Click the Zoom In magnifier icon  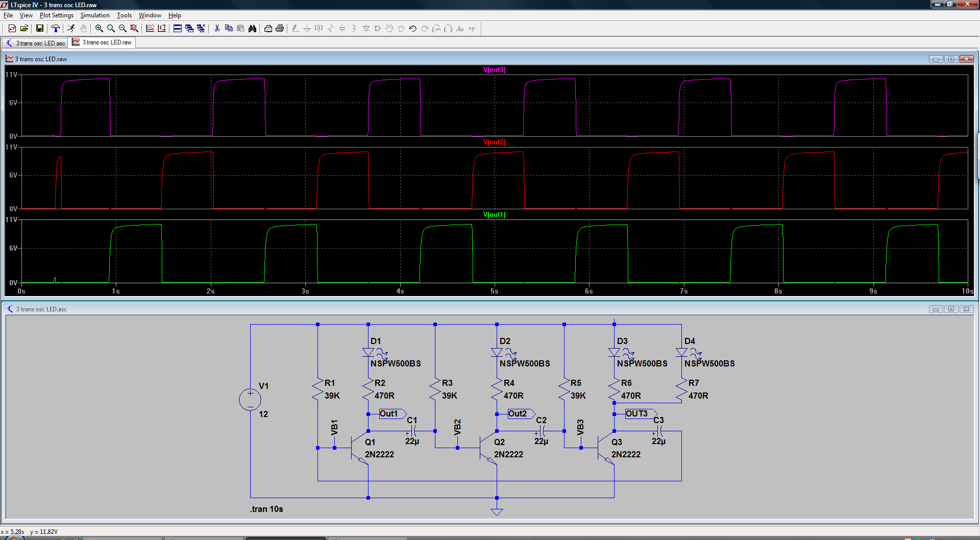99,29
